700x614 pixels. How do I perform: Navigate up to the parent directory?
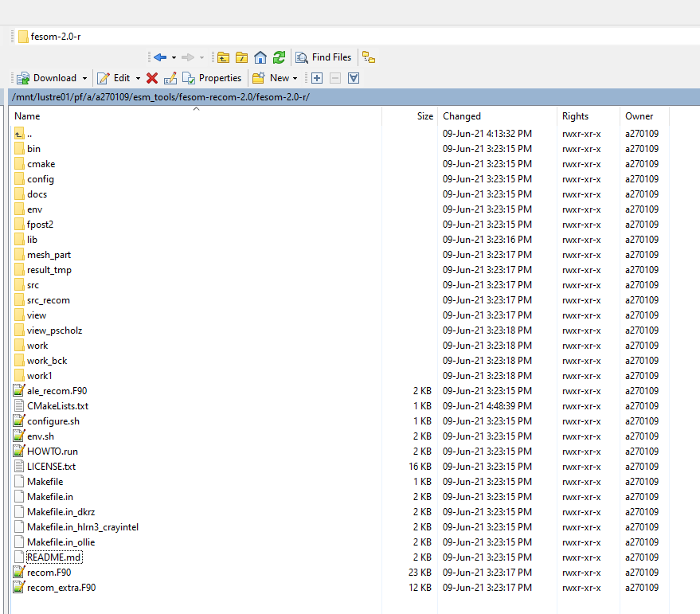click(x=223, y=57)
